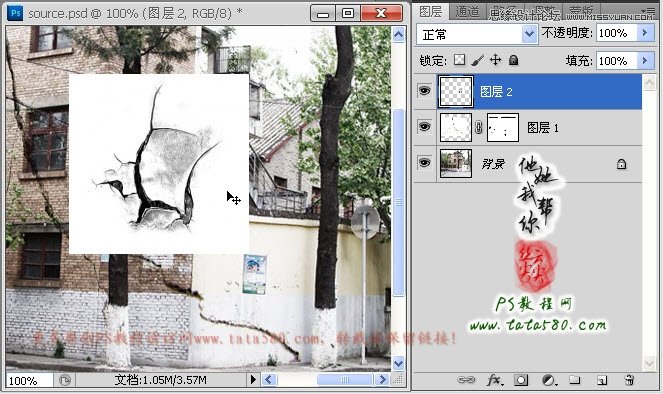Viewport: 663px width, 394px height.
Task: Lock layer position
Action: tap(495, 60)
